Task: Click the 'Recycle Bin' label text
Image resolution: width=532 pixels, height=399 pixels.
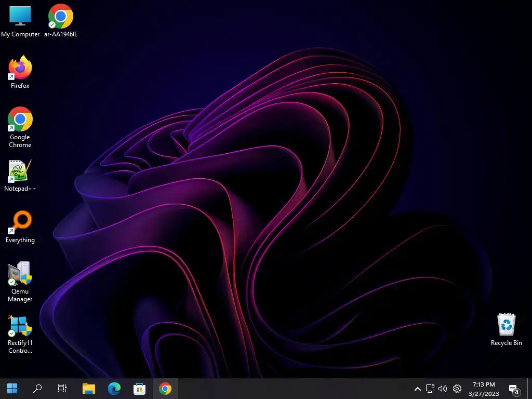Action: point(506,343)
